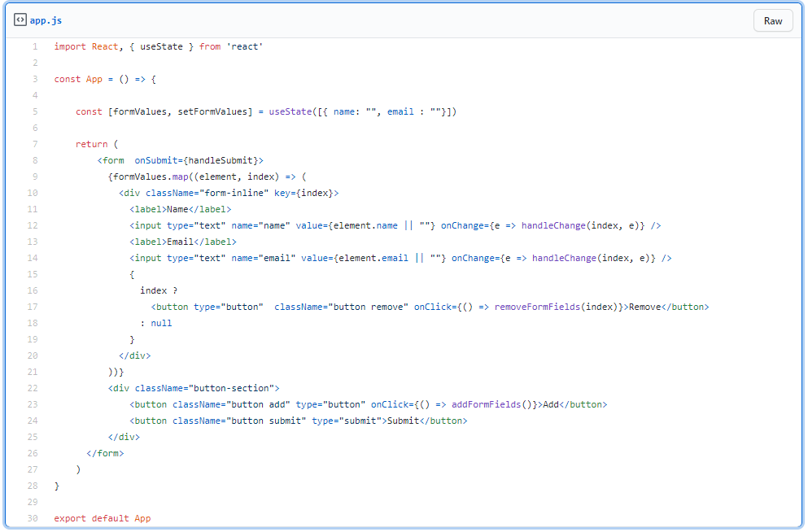Click line number 14
Viewport: 808px width, 532px height.
[x=33, y=258]
